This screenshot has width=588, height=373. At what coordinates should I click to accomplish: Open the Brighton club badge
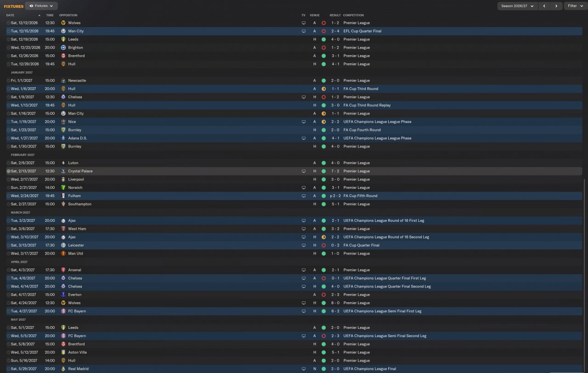pos(63,48)
